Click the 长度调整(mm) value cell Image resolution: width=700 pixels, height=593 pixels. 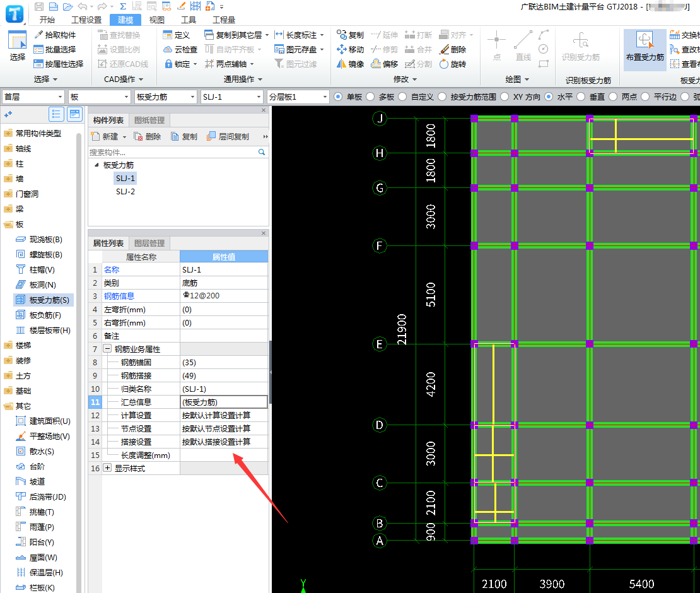[224, 455]
